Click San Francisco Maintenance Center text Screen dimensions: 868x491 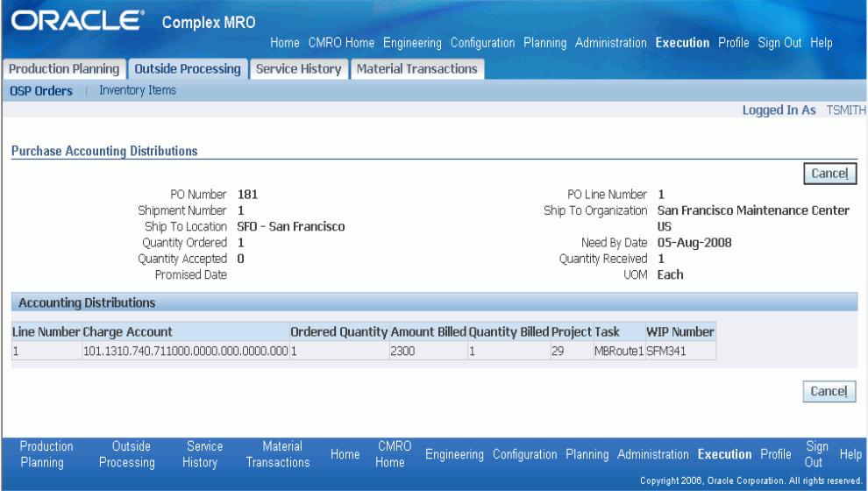click(x=753, y=210)
